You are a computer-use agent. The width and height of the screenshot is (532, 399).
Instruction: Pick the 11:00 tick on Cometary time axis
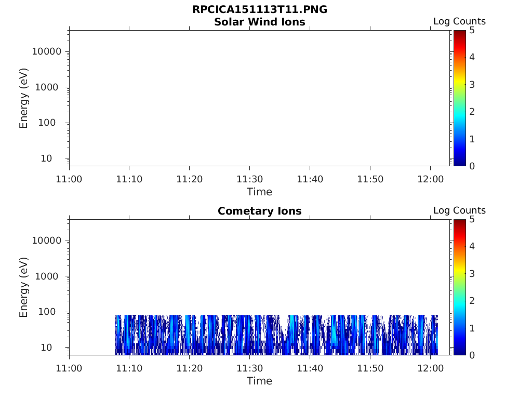(x=69, y=368)
